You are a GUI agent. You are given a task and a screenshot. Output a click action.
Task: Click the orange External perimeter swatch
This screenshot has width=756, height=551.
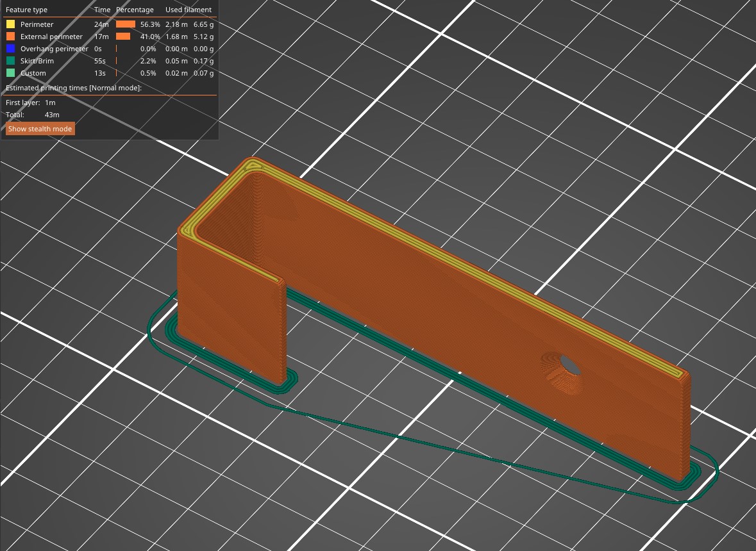(x=11, y=37)
